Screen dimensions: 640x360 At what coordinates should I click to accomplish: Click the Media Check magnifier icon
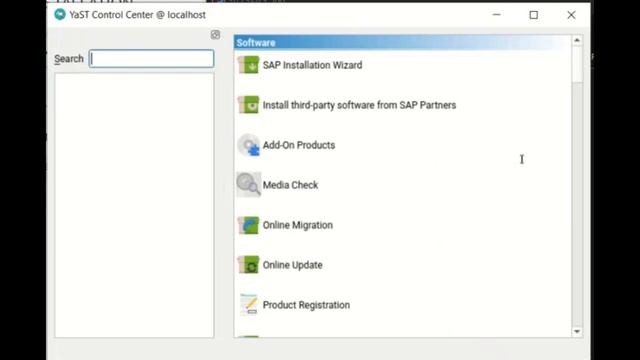(248, 184)
